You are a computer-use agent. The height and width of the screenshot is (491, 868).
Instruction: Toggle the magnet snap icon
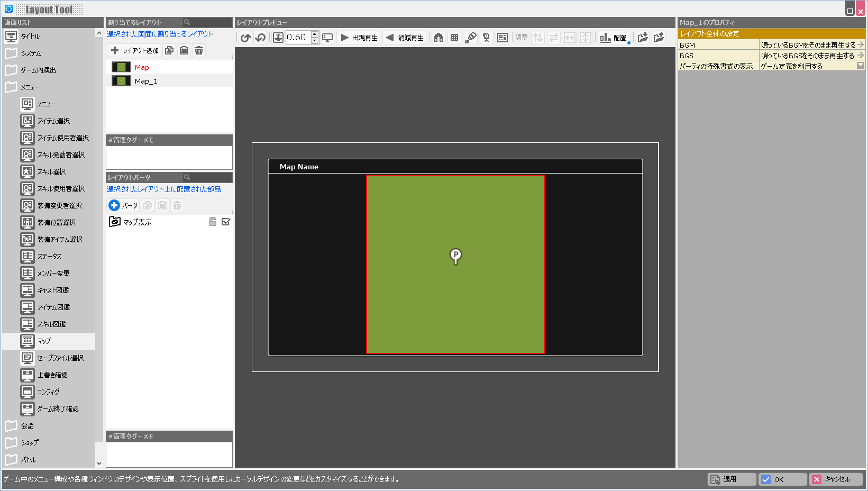coord(438,38)
